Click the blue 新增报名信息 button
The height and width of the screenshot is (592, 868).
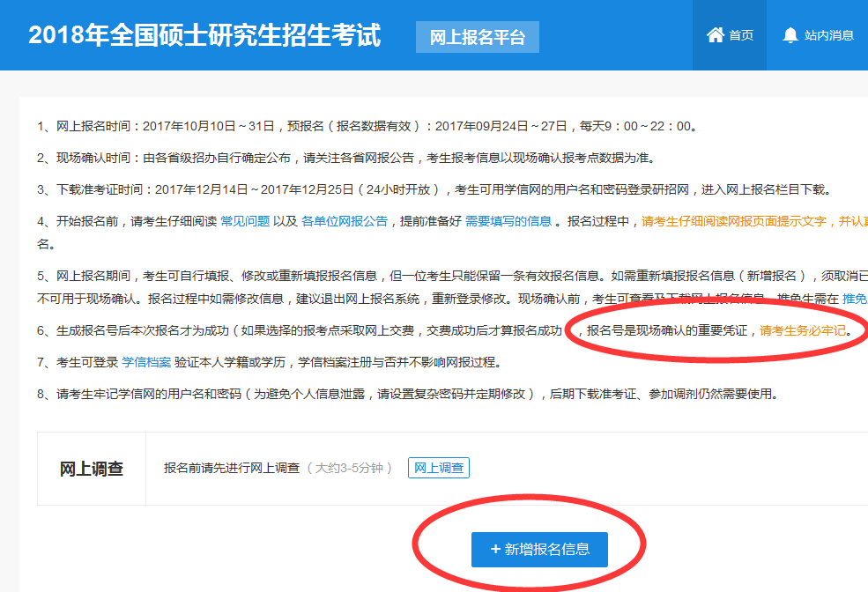point(539,550)
